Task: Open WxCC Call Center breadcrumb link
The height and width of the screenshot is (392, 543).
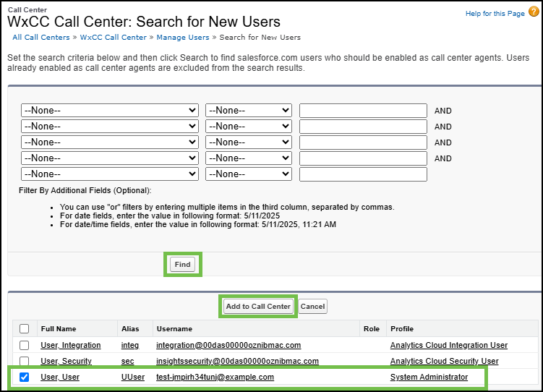Action: (114, 38)
